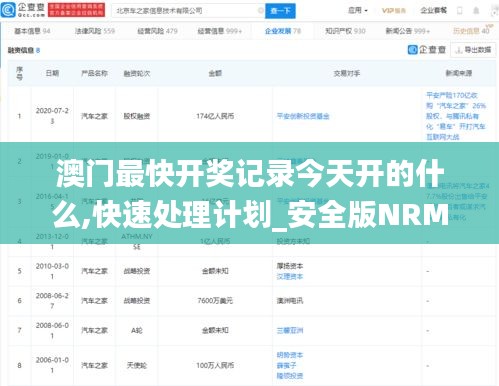This screenshot has width=499, height=386.
Task: Click the download icon on 导出数据
Action: coord(459,50)
